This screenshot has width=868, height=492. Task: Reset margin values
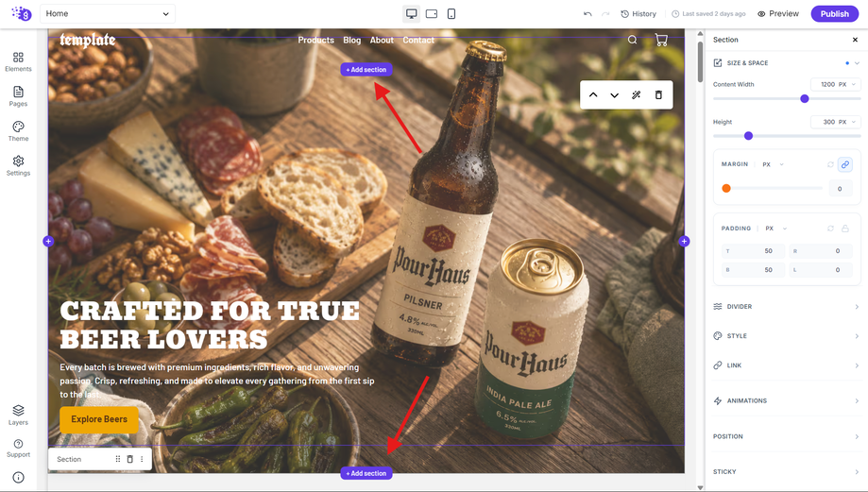[x=830, y=164]
